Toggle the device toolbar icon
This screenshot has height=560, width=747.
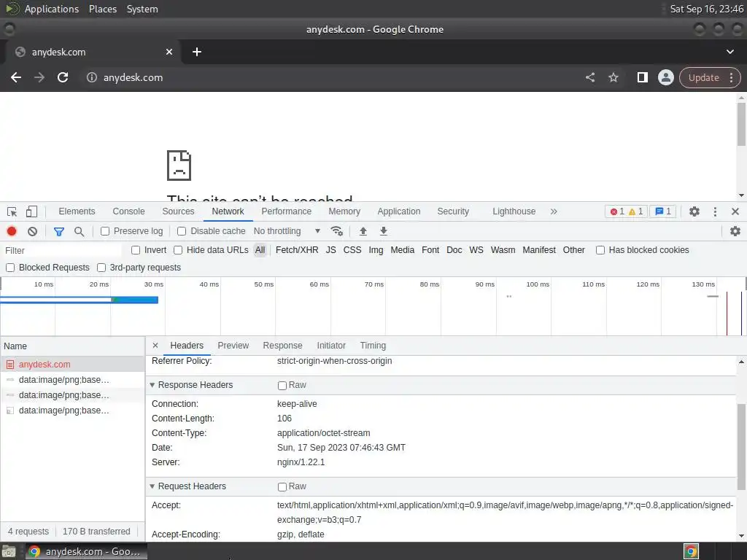point(31,211)
